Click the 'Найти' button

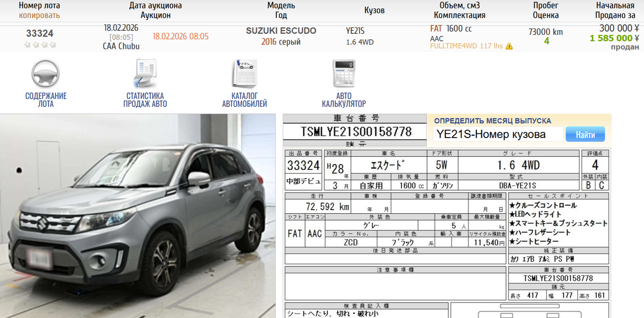pyautogui.click(x=585, y=134)
